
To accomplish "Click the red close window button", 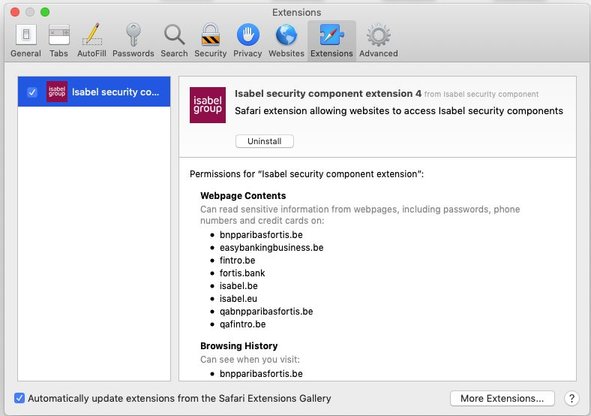I will (x=15, y=12).
